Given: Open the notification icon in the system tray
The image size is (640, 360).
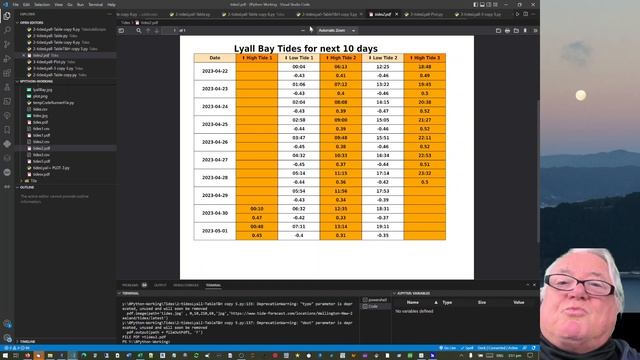Looking at the screenshot, I should (x=530, y=356).
